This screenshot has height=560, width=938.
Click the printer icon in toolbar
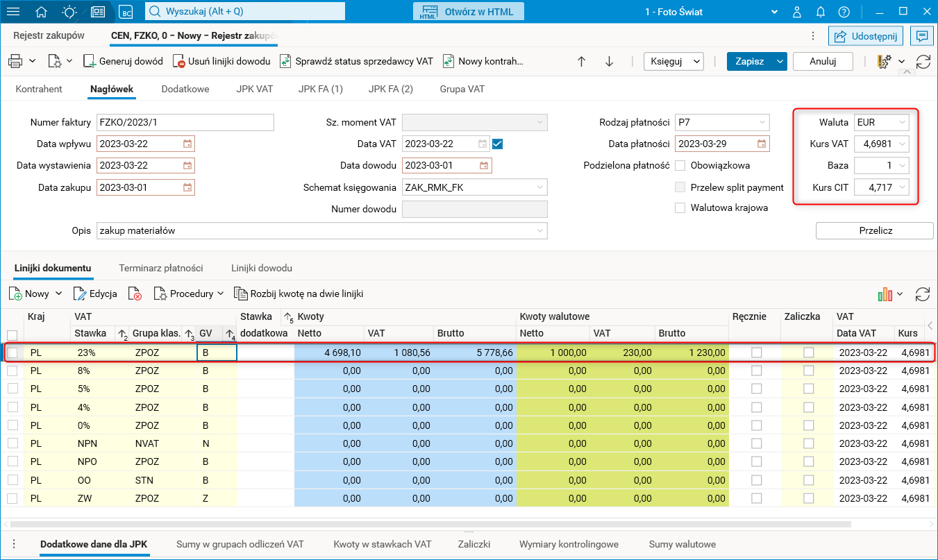point(15,62)
